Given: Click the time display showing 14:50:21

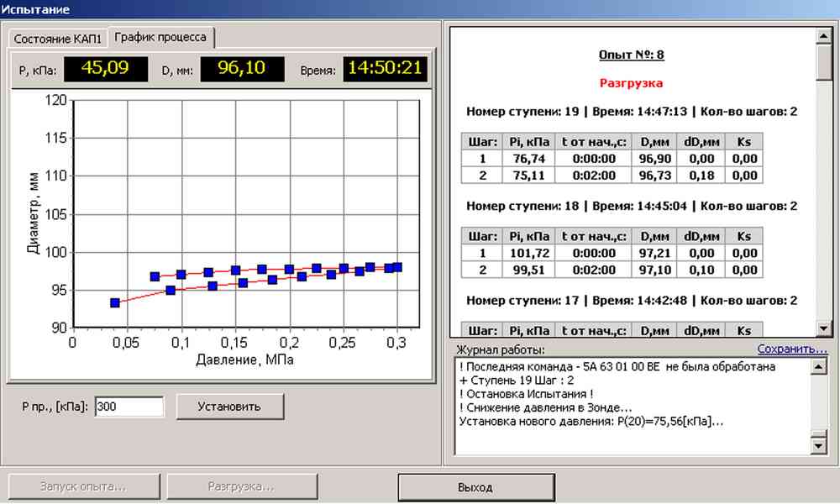Looking at the screenshot, I should point(385,69).
